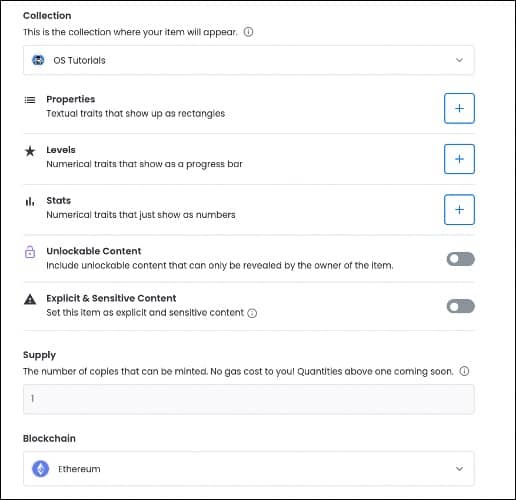Image resolution: width=516 pixels, height=500 pixels.
Task: Click the Ethereum logo icon
Action: pos(41,469)
